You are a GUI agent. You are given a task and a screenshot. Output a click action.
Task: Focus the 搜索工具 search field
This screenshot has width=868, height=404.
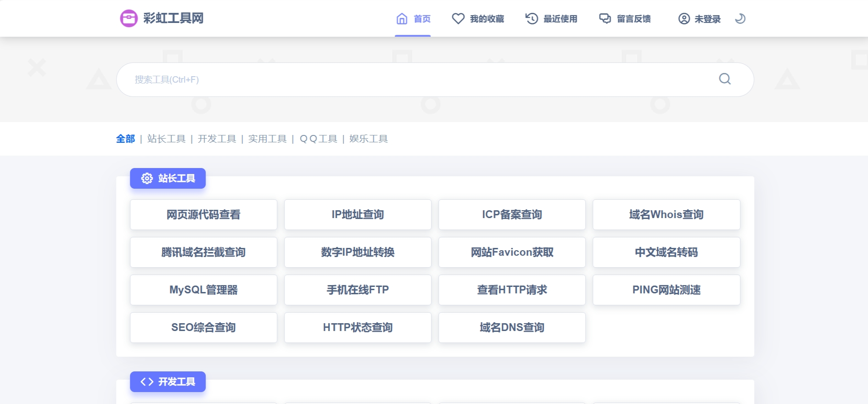point(435,79)
